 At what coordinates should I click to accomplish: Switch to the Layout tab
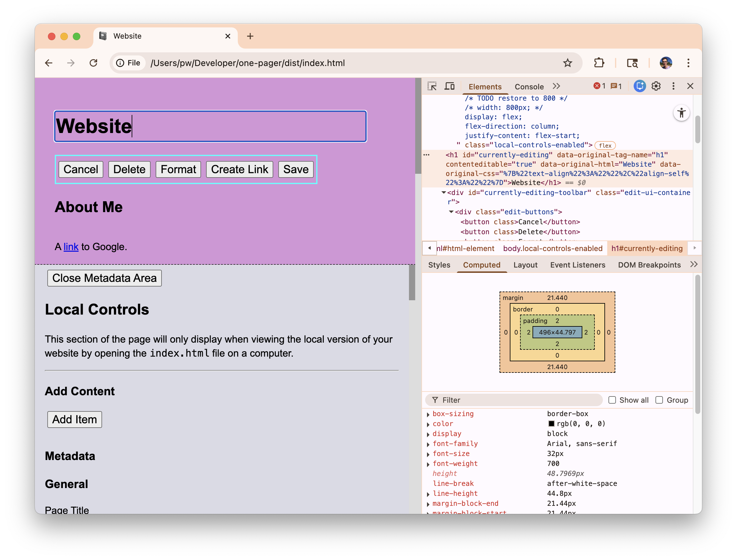coord(525,265)
